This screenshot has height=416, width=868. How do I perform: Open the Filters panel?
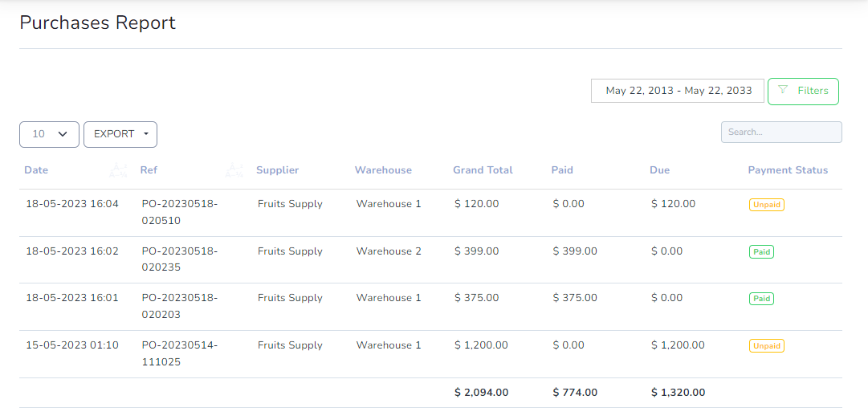pyautogui.click(x=803, y=91)
